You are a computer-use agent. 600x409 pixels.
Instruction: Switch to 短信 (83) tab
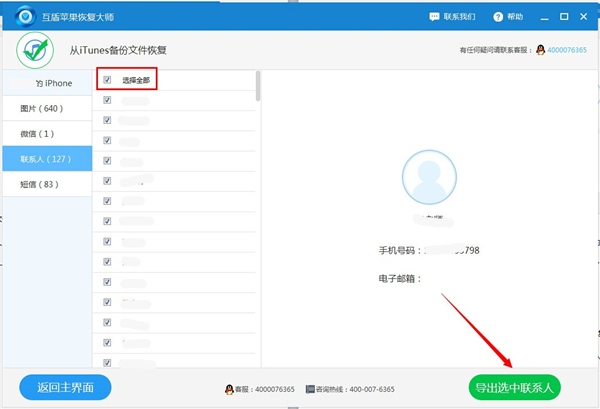click(47, 184)
